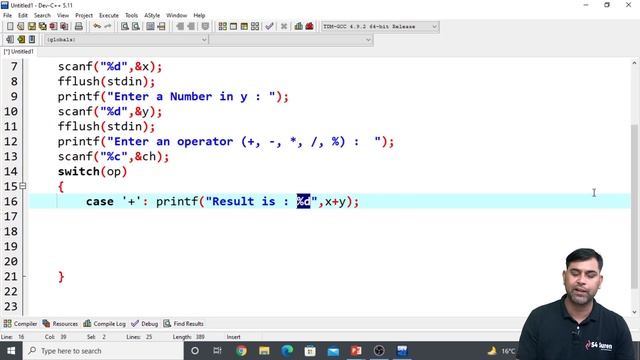Screen dimensions: 640x360
Task: Click the Compile & Run toolbar icon
Action: (x=244, y=27)
